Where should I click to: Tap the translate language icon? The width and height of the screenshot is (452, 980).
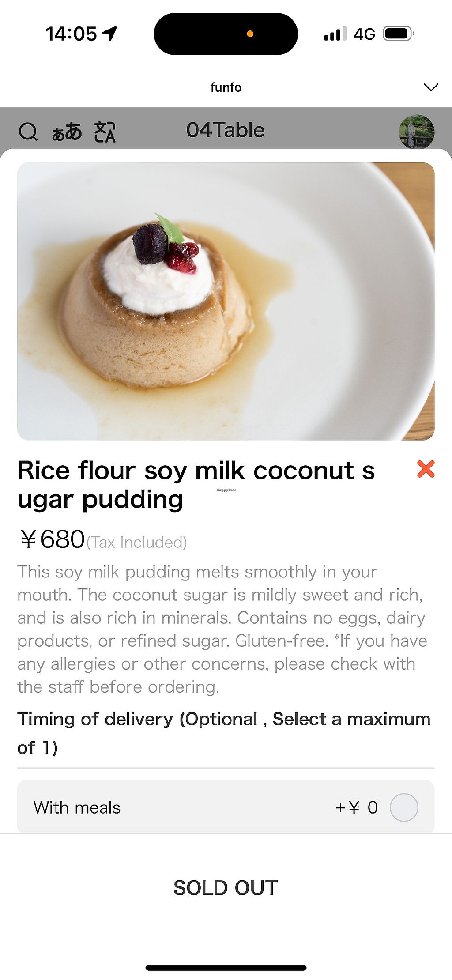pyautogui.click(x=105, y=132)
